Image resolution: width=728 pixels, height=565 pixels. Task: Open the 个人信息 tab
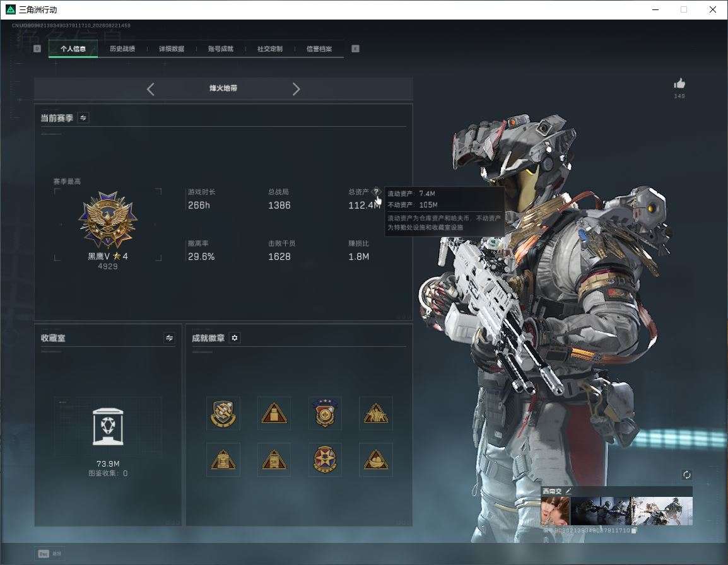click(73, 49)
